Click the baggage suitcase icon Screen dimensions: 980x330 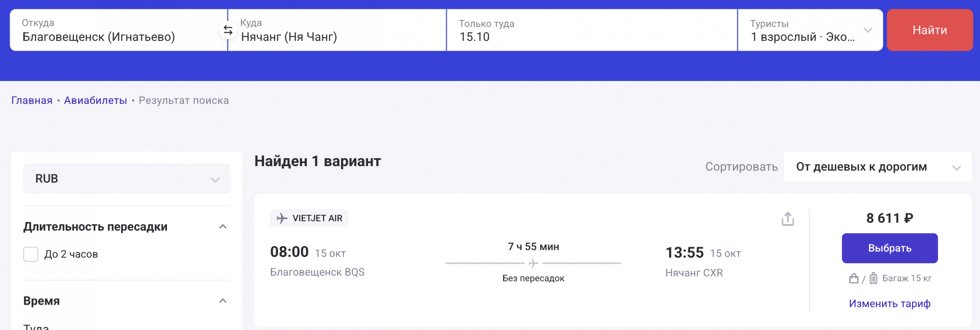tap(873, 278)
